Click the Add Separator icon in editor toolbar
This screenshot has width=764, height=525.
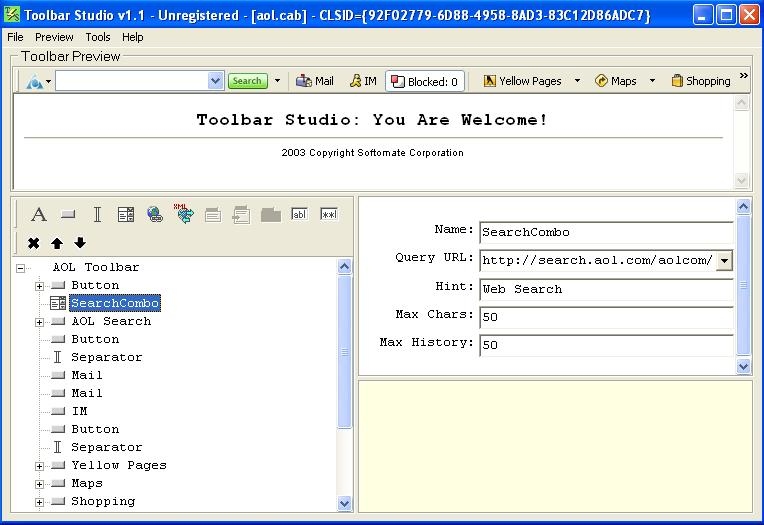coord(97,214)
